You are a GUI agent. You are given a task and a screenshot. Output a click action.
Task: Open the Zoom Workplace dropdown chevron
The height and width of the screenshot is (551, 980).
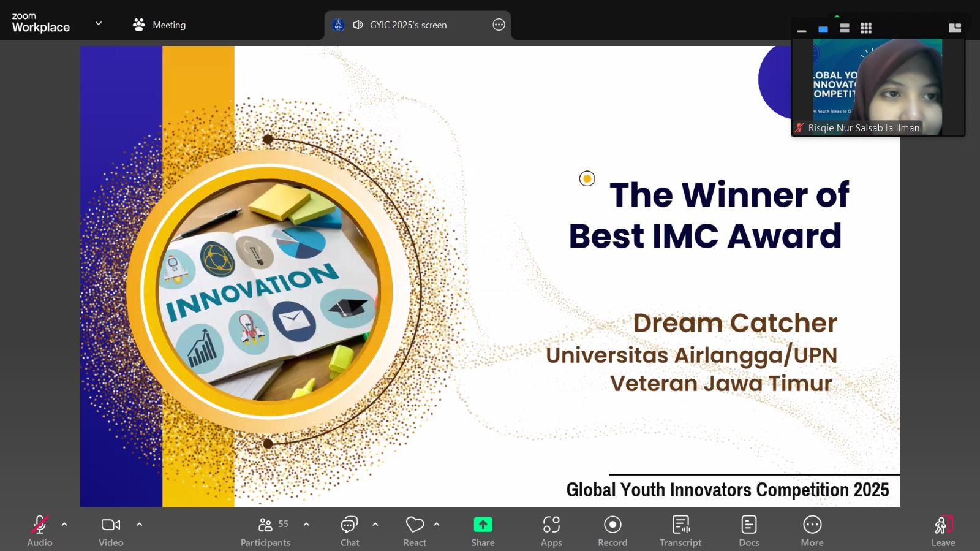coord(99,24)
